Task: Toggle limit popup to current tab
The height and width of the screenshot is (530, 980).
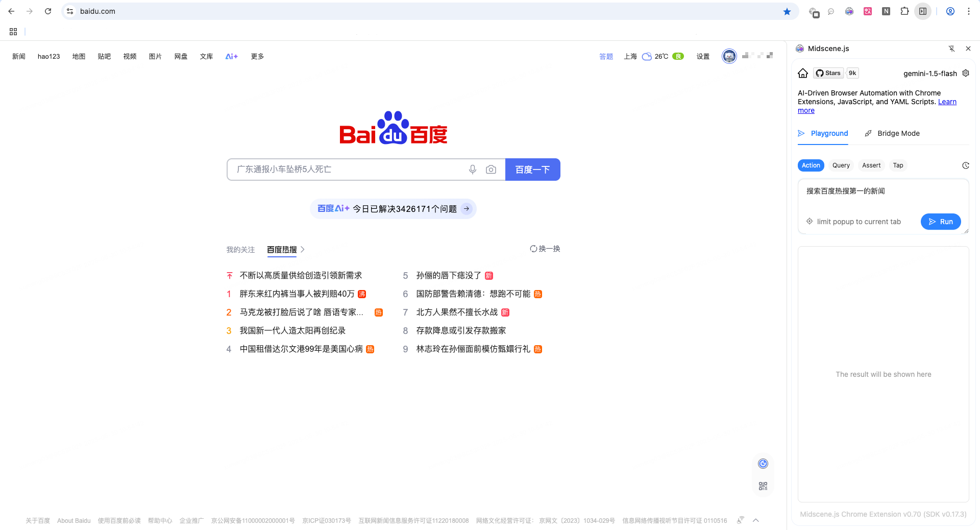Action: [853, 222]
